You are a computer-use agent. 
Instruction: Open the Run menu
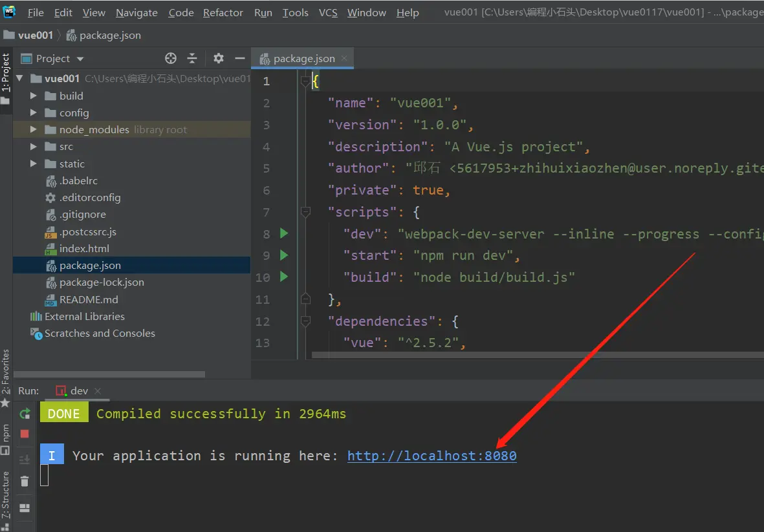(x=263, y=13)
